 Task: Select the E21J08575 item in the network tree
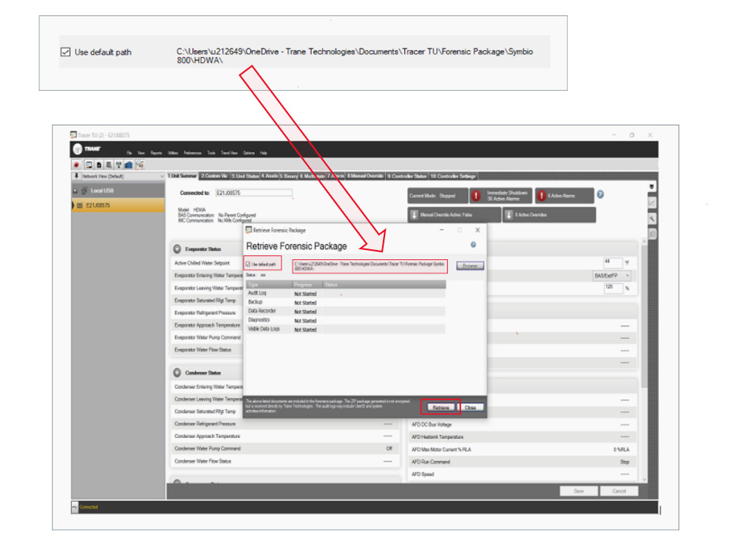[118, 205]
